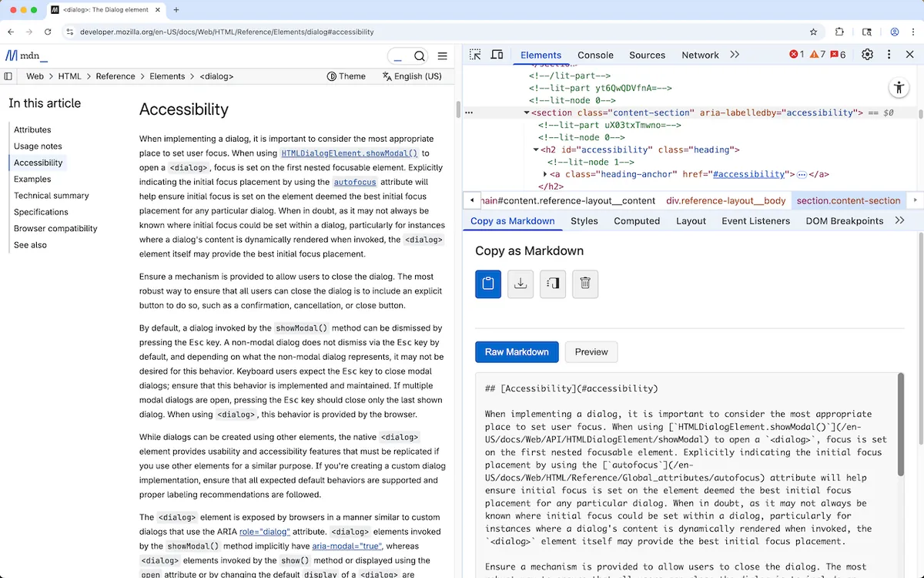This screenshot has height=578, width=924.
Task: Open a new browser tab
Action: point(176,10)
